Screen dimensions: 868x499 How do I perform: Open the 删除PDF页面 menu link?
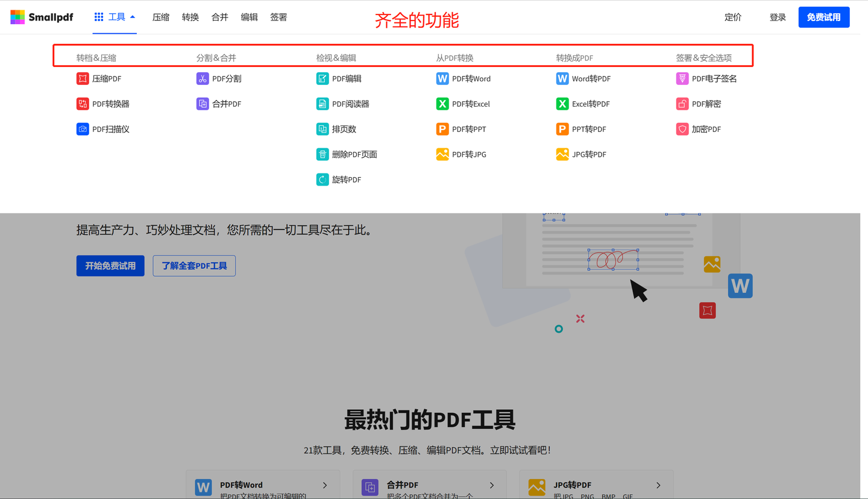click(x=354, y=154)
